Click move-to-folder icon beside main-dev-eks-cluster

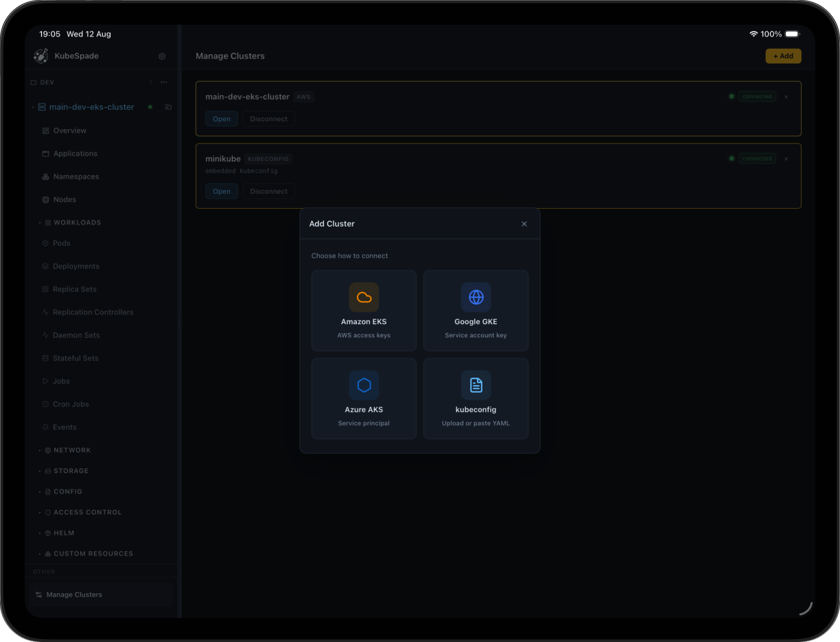click(168, 107)
